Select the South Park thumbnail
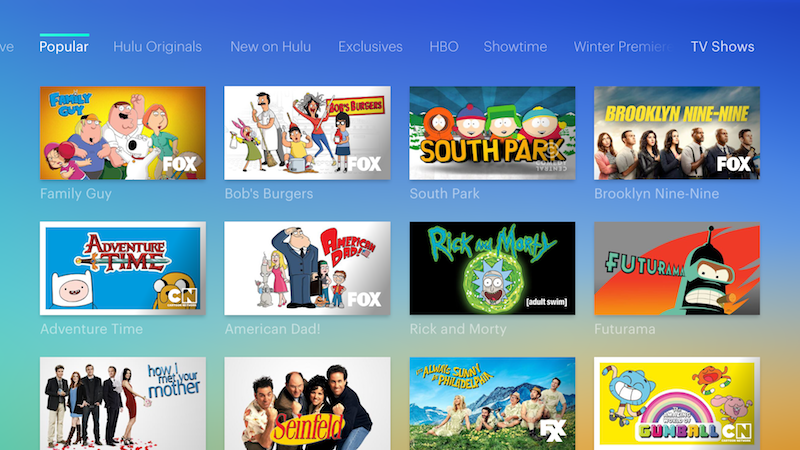 [x=492, y=133]
